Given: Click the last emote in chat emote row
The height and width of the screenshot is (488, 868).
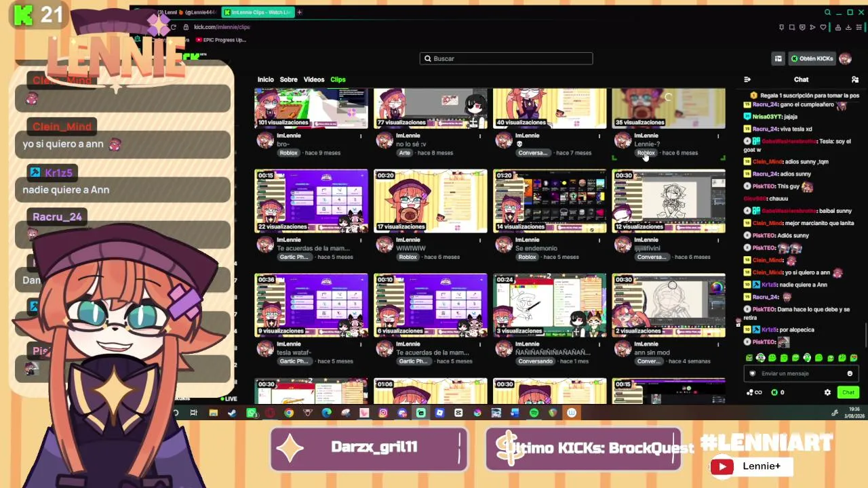Looking at the screenshot, I should pyautogui.click(x=854, y=358).
